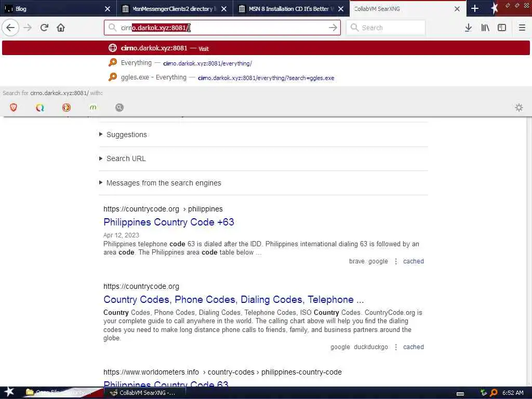Open the Philippines Country Code 63 worldometers link
This screenshot has height=399, width=532.
coord(166,384)
